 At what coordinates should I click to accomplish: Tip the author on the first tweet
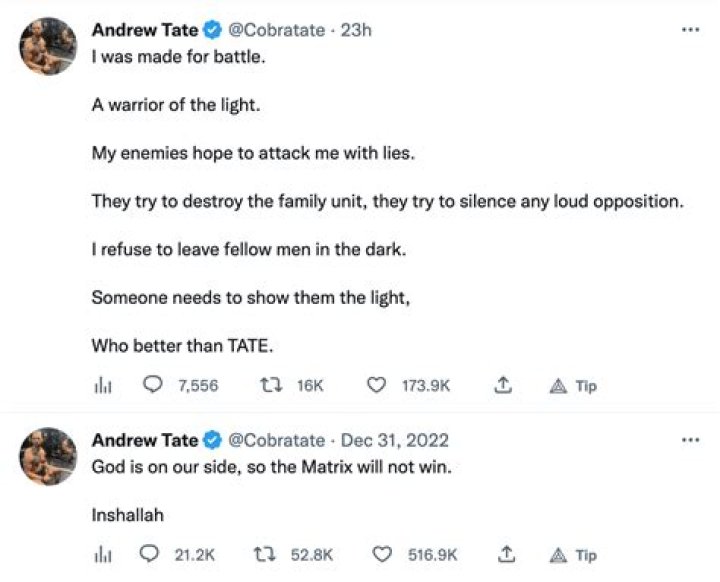(574, 385)
